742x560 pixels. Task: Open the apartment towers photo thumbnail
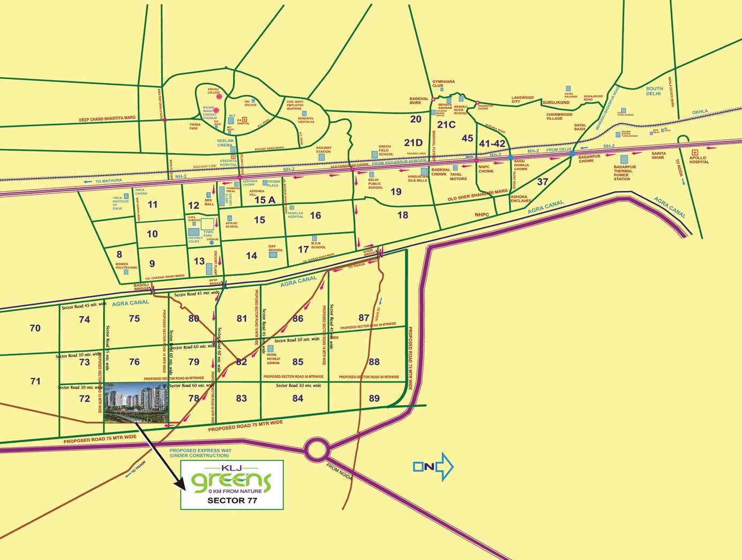137,402
